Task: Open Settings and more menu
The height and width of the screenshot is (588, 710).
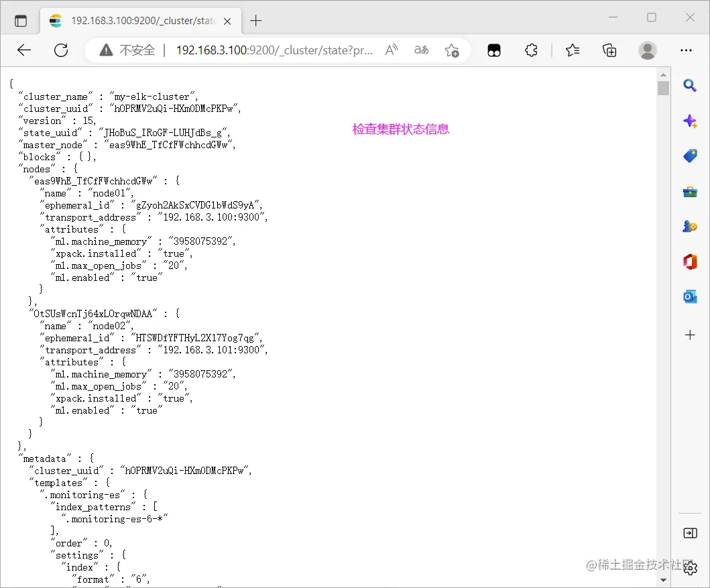Action: [686, 50]
